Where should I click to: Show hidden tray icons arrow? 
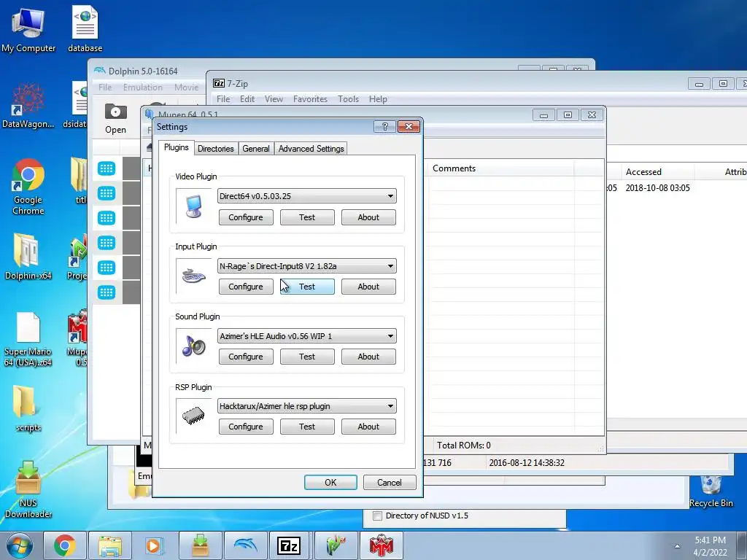coord(677,546)
